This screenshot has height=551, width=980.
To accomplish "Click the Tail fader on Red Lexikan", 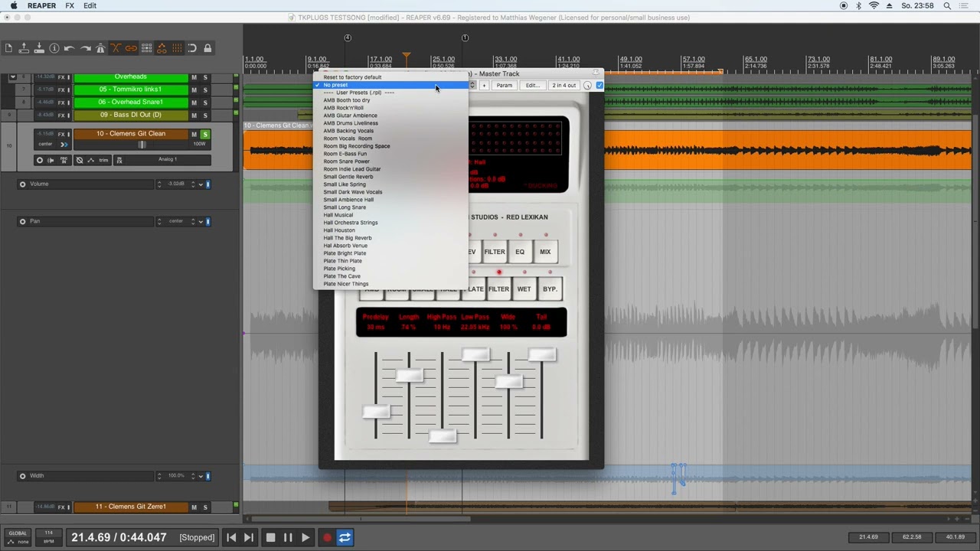I will [x=542, y=354].
